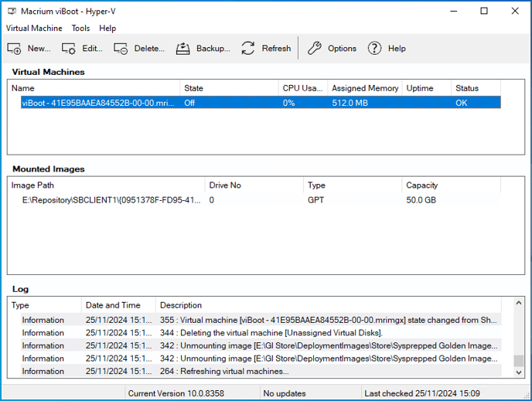The height and width of the screenshot is (401, 532).
Task: Click the Date and Time log column header
Action: coord(119,305)
